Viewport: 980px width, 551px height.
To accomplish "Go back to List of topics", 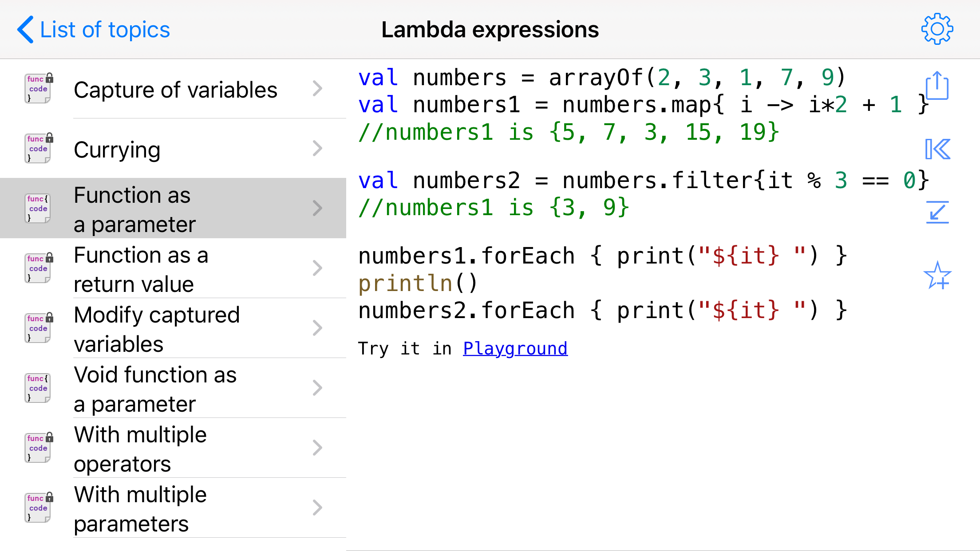I will point(105,30).
